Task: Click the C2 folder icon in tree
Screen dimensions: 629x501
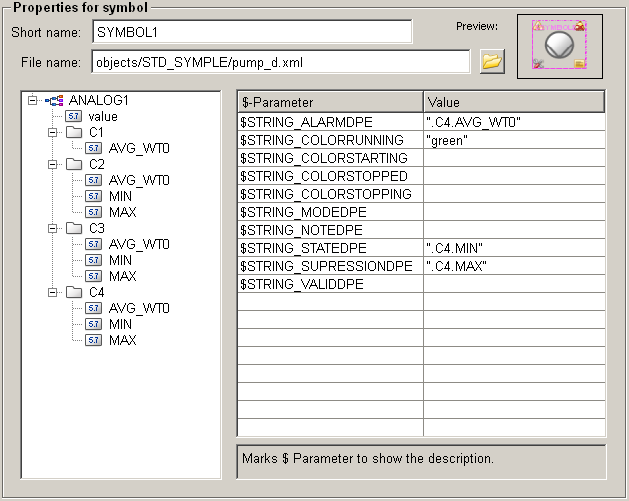Action: click(75, 164)
